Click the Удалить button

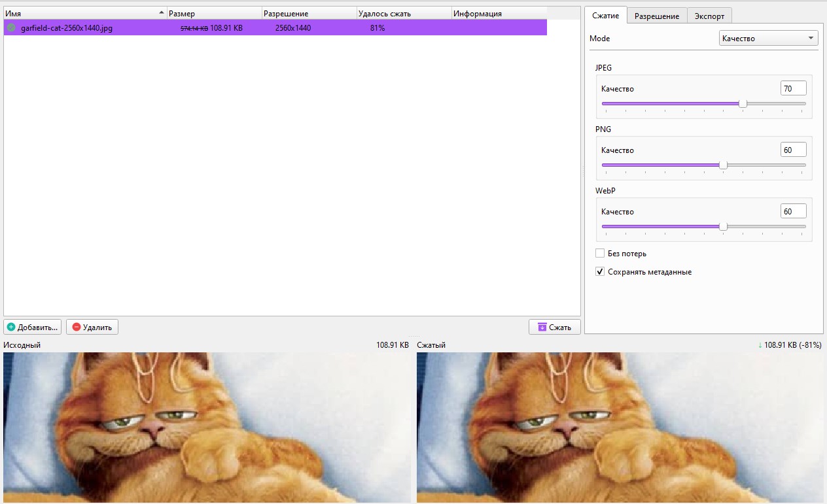point(92,327)
